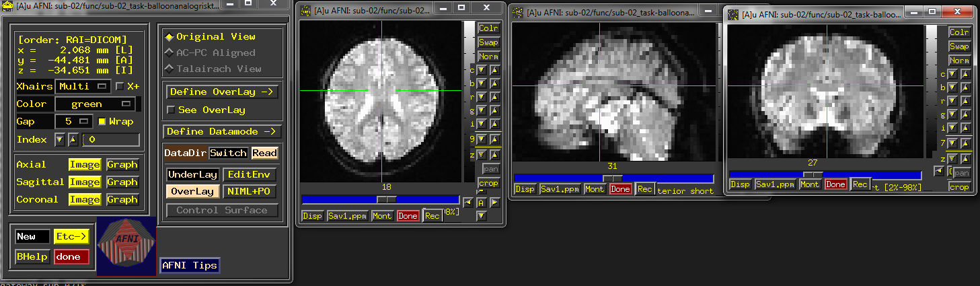980x286 pixels.
Task: Open the Etc-> menu
Action: click(x=71, y=236)
